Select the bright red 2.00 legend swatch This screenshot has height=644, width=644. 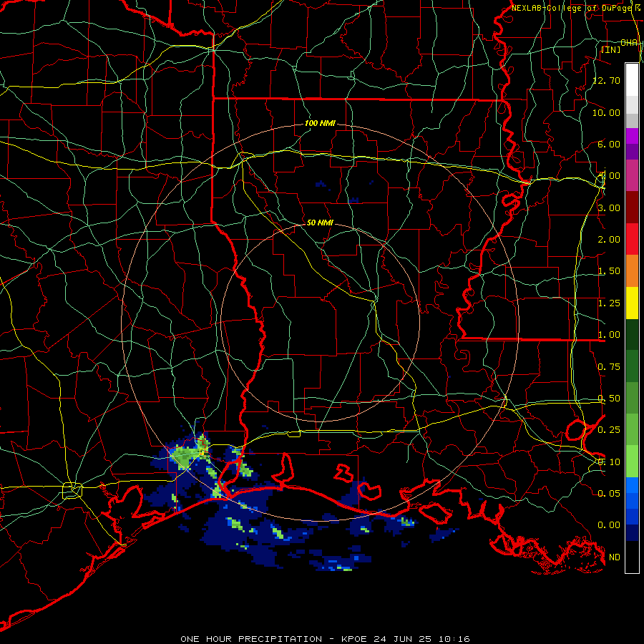(632, 239)
